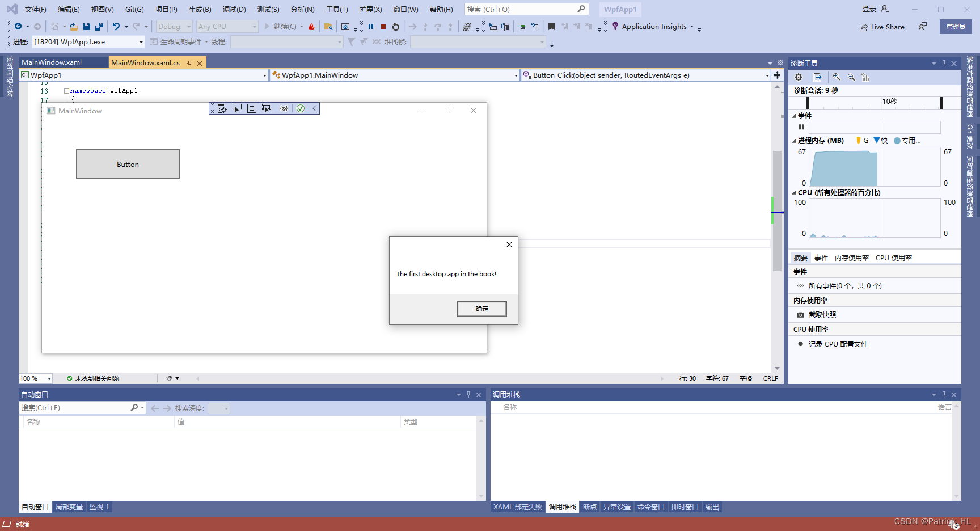Toggle XAML Hot Reload status icon
Image resolution: width=980 pixels, height=531 pixels.
(284, 108)
